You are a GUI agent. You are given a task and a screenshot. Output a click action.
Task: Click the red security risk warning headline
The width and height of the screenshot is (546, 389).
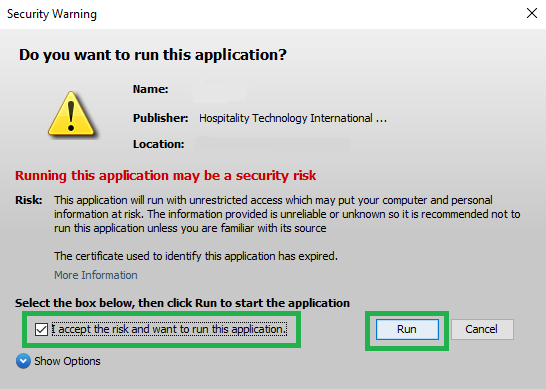click(x=165, y=176)
